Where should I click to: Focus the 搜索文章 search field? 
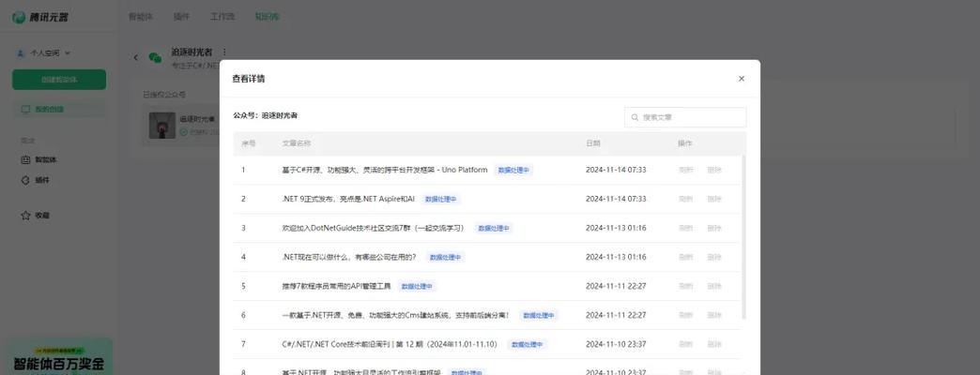pos(685,117)
